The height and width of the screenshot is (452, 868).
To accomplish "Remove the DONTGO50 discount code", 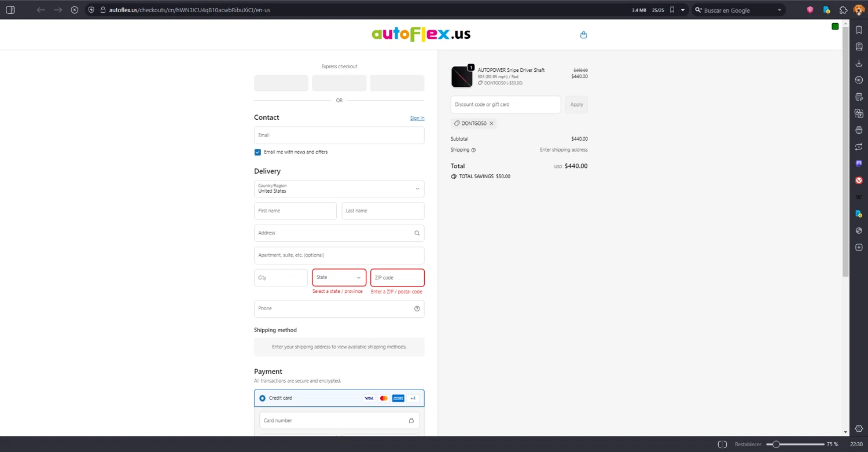I will [x=491, y=123].
